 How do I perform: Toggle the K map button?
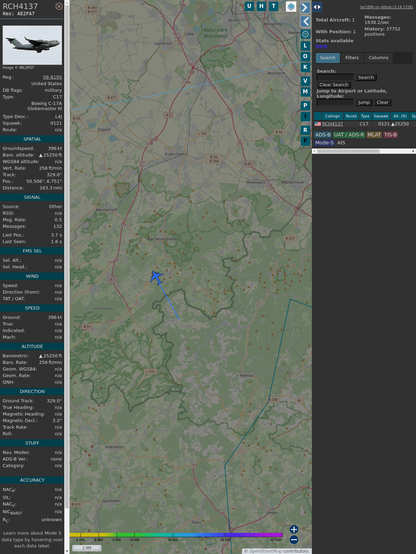[x=305, y=67]
